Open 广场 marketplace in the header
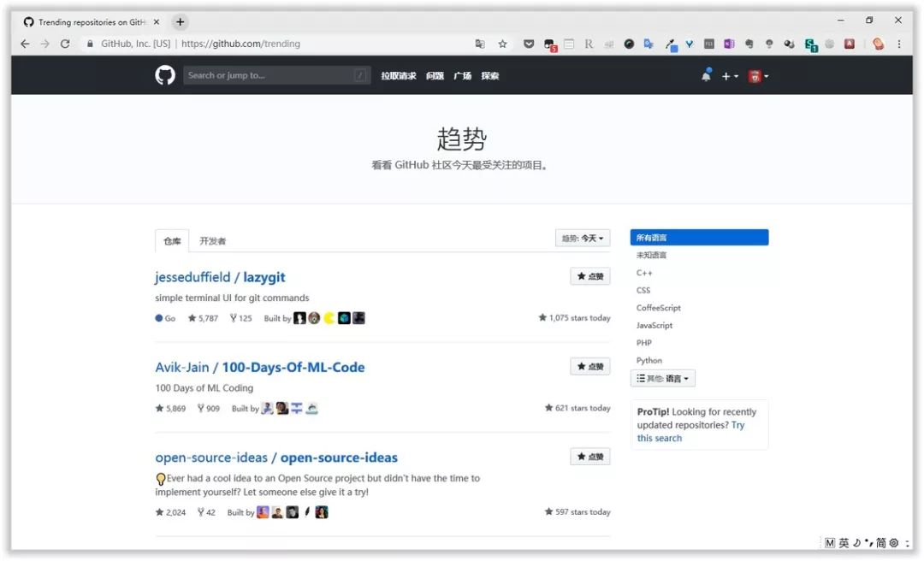 (463, 75)
